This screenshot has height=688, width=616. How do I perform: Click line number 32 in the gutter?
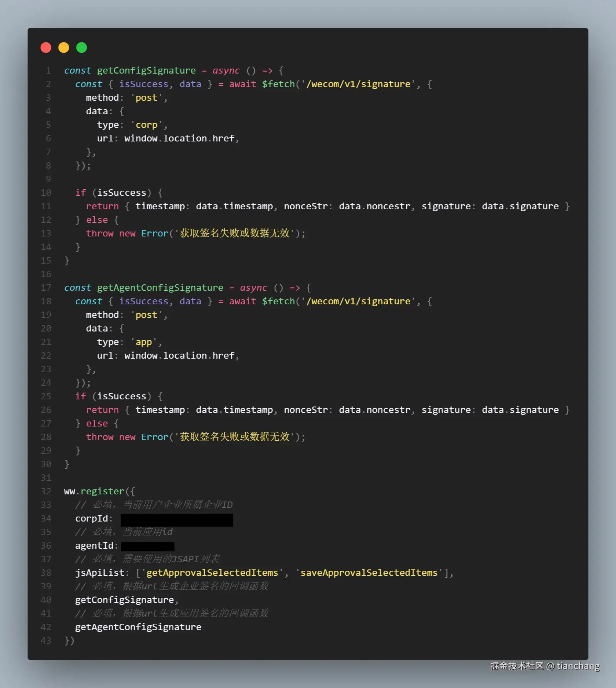(46, 491)
